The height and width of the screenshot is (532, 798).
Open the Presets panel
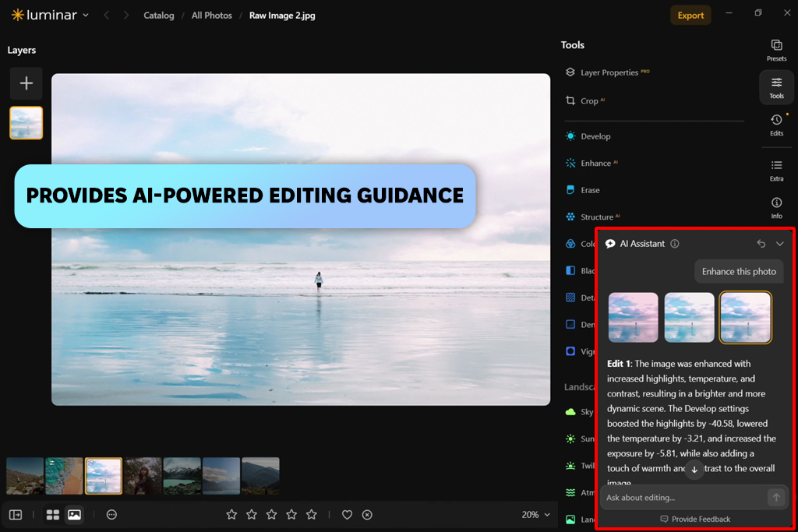point(776,51)
